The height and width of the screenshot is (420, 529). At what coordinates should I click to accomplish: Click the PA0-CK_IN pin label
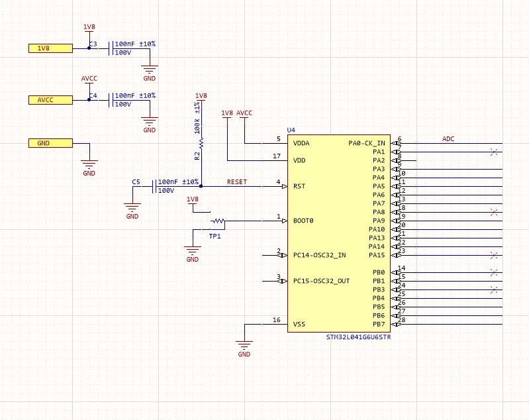click(x=367, y=143)
